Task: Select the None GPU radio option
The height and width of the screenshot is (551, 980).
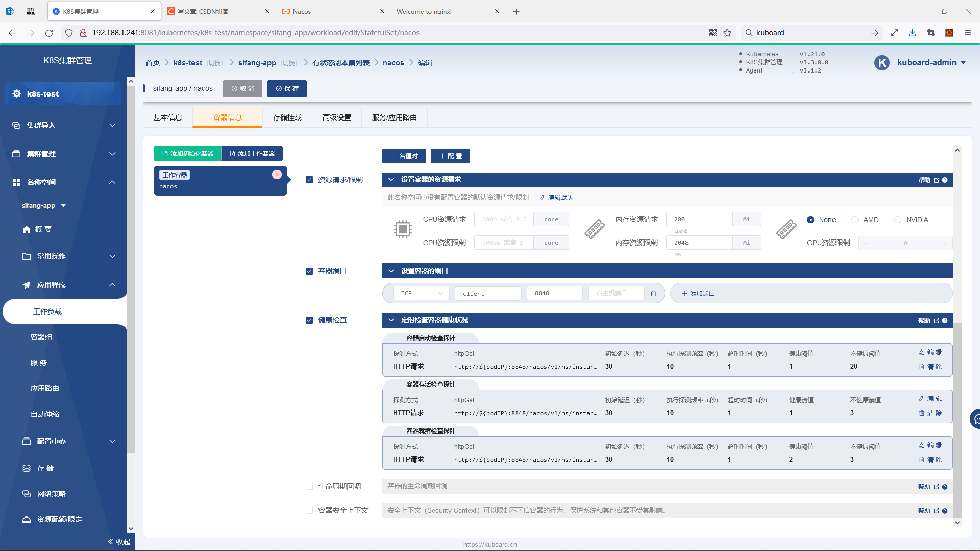Action: pos(810,220)
